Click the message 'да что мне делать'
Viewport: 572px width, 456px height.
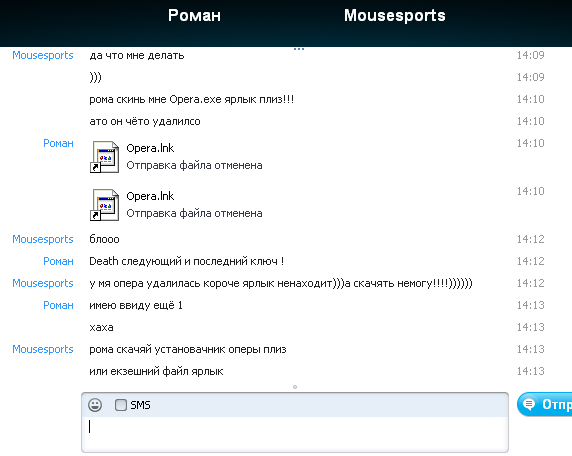coord(137,55)
